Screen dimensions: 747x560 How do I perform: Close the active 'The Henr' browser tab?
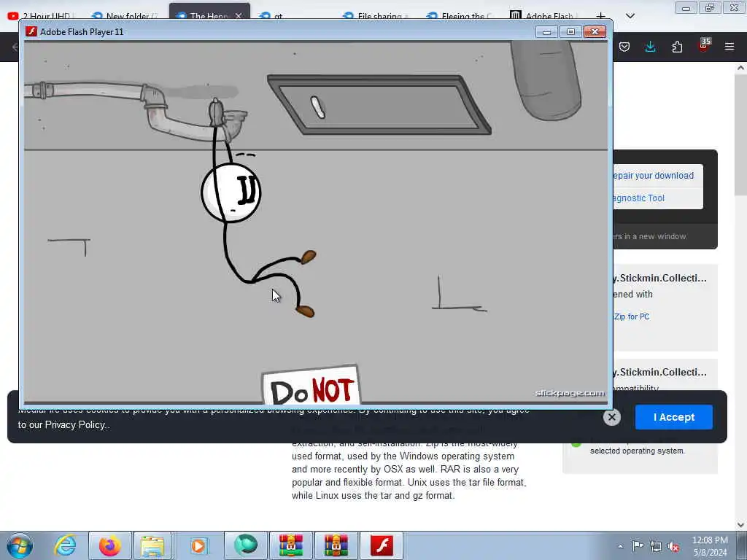point(239,16)
